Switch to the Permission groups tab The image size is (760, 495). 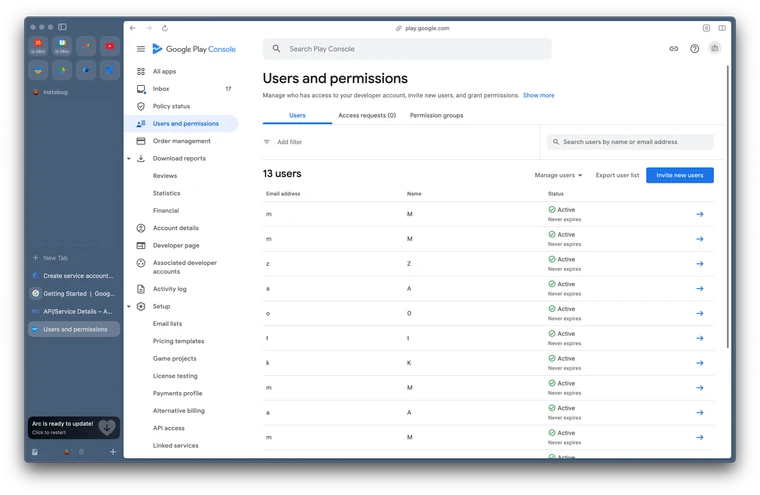click(x=436, y=115)
